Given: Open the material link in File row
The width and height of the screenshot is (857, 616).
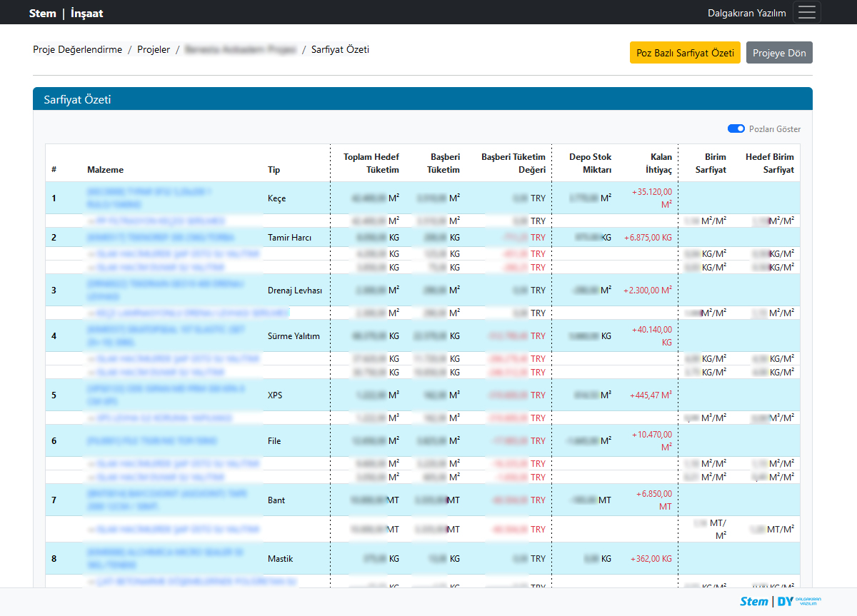Looking at the screenshot, I should 151,441.
